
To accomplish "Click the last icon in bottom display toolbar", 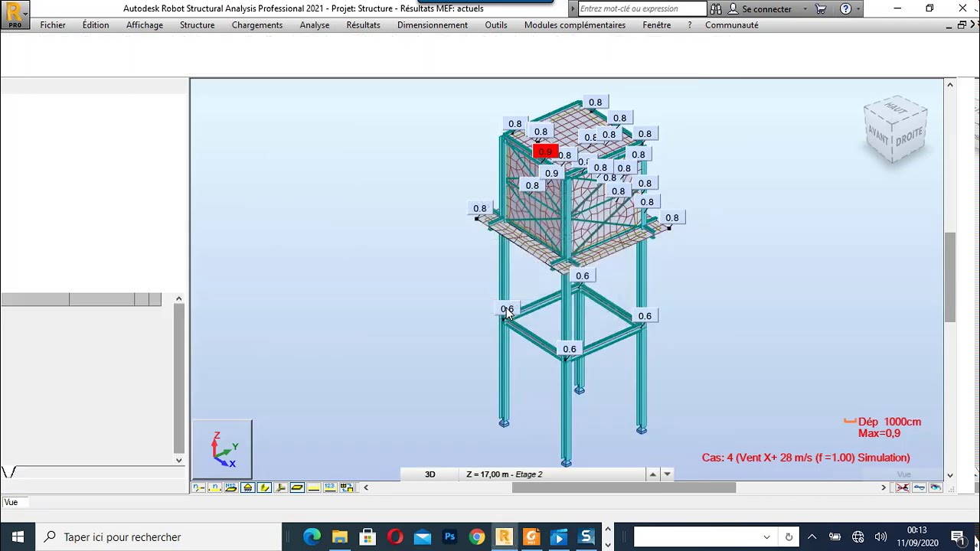I will tap(347, 487).
